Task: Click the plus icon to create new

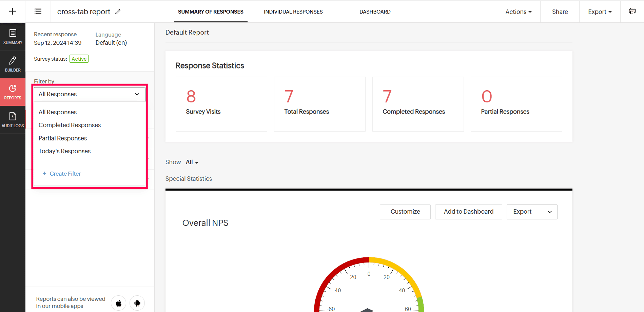Action: coord(13,12)
